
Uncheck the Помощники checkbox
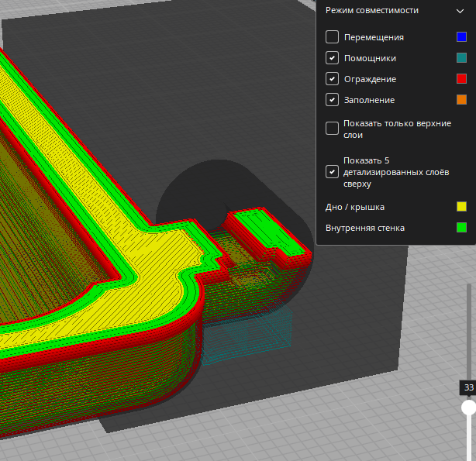pyautogui.click(x=332, y=58)
